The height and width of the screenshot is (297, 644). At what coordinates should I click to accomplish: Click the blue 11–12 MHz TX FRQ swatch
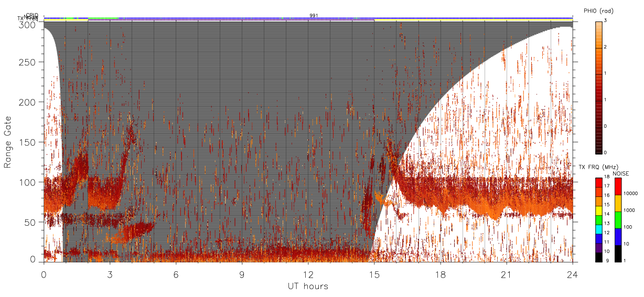[x=599, y=238]
